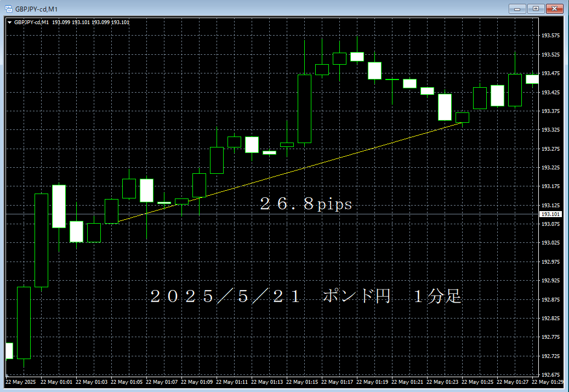The height and width of the screenshot is (392, 569).
Task: Click the 22 May 01:09 time label
Action: pos(197,382)
